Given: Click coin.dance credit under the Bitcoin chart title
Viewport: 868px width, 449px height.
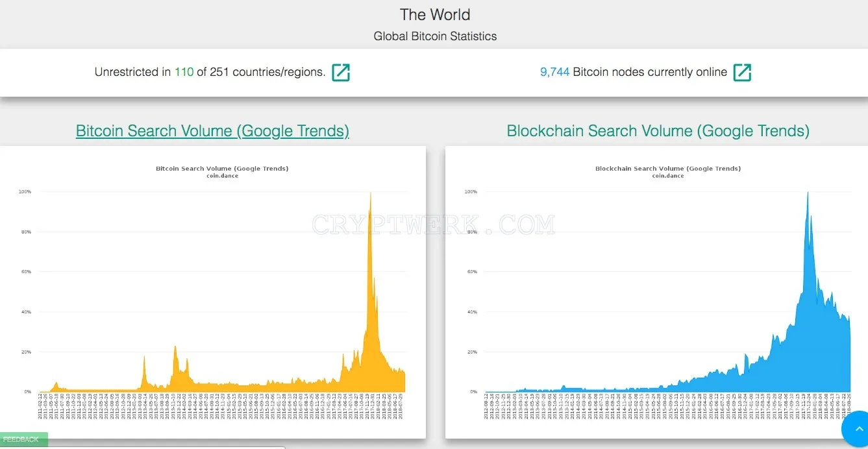Looking at the screenshot, I should click(222, 176).
